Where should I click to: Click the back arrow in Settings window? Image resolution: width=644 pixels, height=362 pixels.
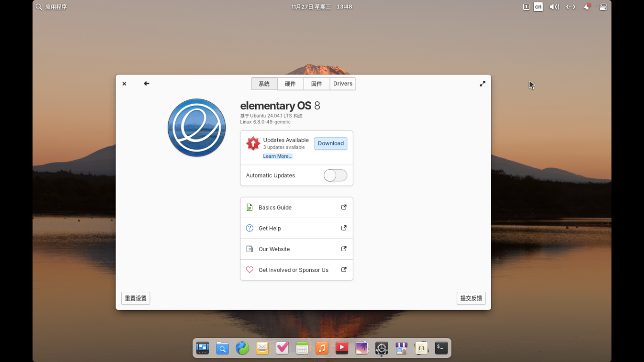coord(147,83)
